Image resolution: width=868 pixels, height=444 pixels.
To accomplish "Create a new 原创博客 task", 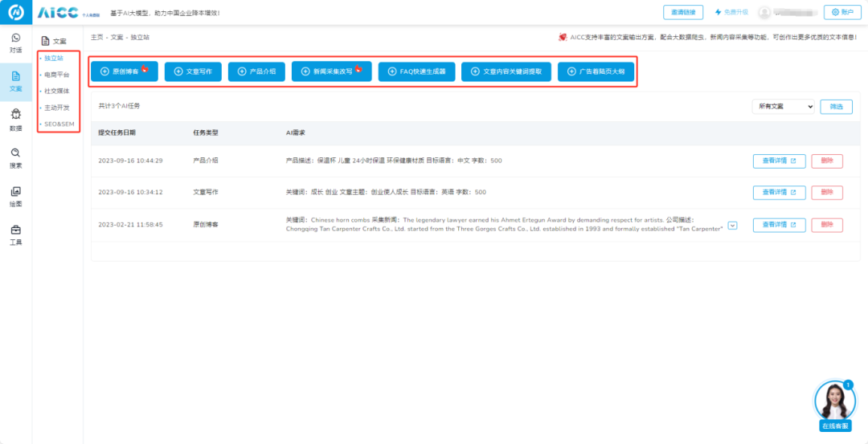I will pyautogui.click(x=124, y=71).
